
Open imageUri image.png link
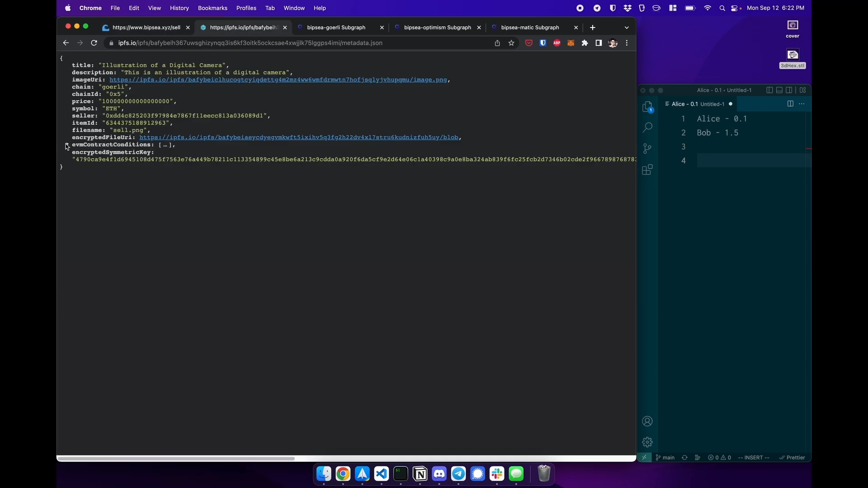278,80
